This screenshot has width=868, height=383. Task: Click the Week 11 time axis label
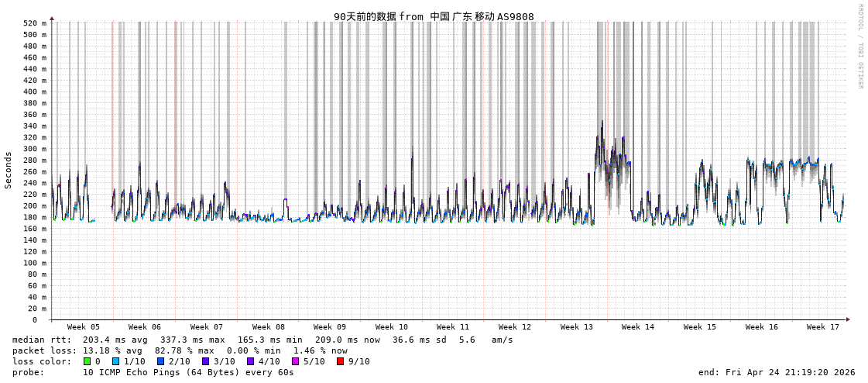[453, 327]
